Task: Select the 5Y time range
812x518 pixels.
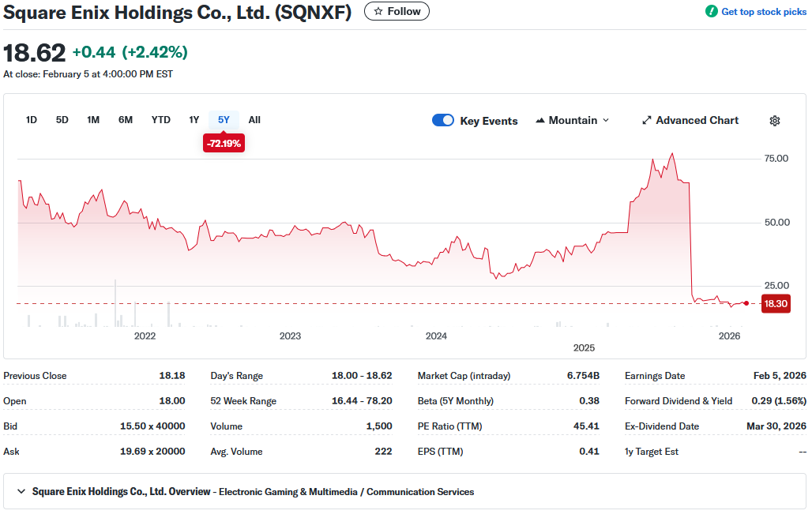Action: (224, 120)
